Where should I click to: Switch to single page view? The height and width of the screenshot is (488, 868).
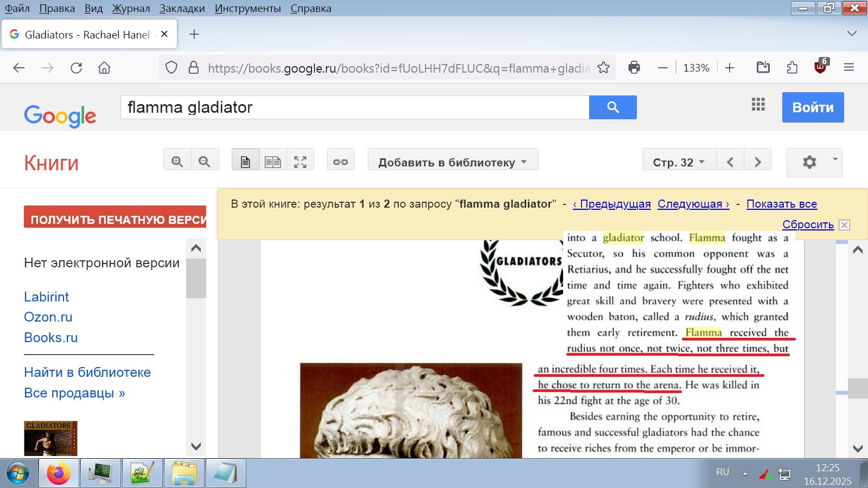tap(245, 162)
